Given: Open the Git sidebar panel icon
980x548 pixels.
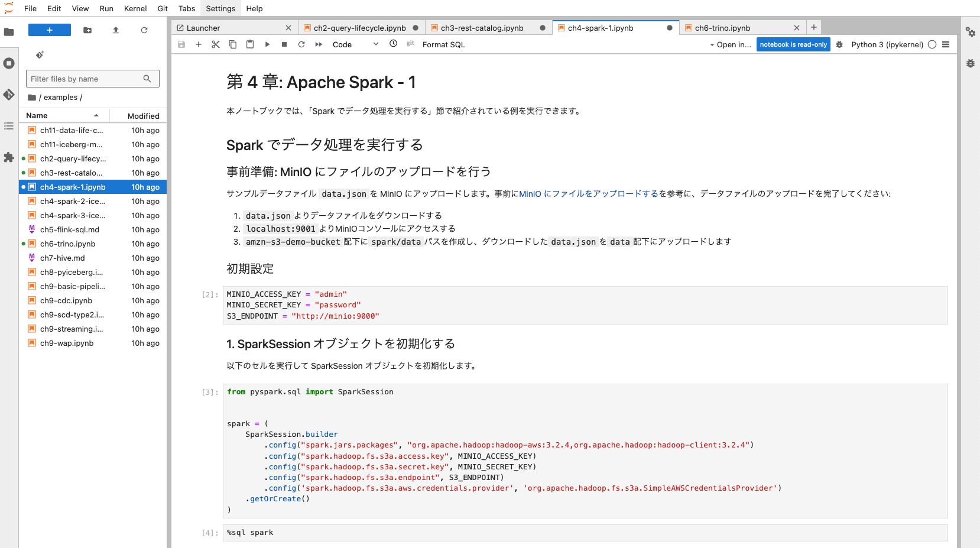Looking at the screenshot, I should [x=9, y=95].
